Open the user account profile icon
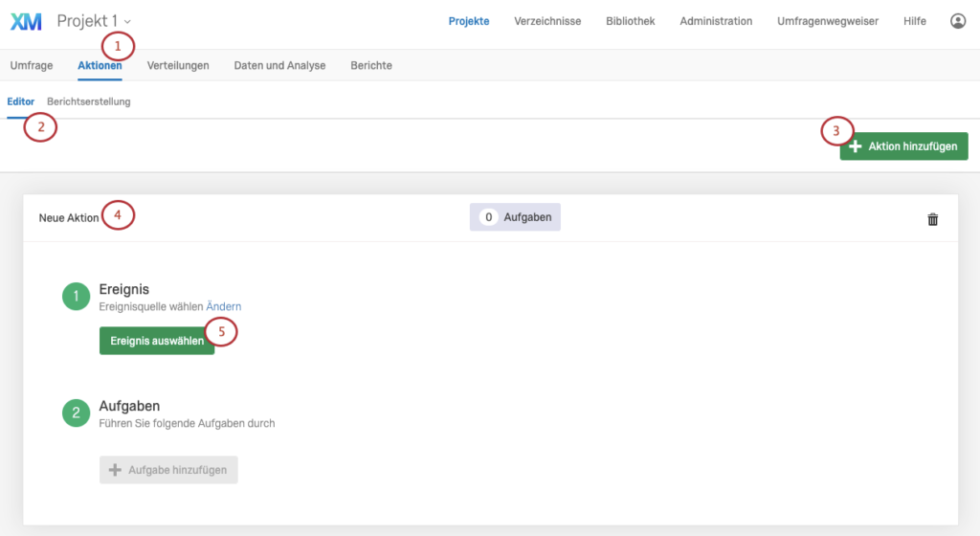The height and width of the screenshot is (536, 980). click(x=957, y=21)
